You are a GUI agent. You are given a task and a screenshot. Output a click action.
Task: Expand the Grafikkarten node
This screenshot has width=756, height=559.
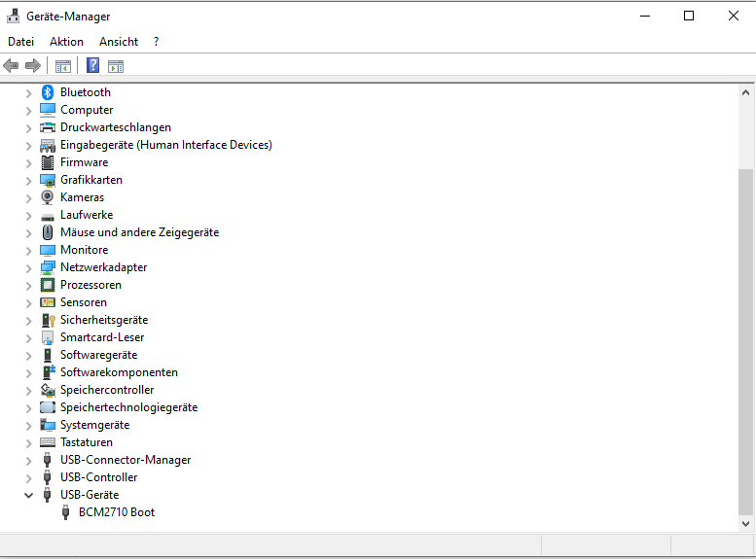[28, 181]
